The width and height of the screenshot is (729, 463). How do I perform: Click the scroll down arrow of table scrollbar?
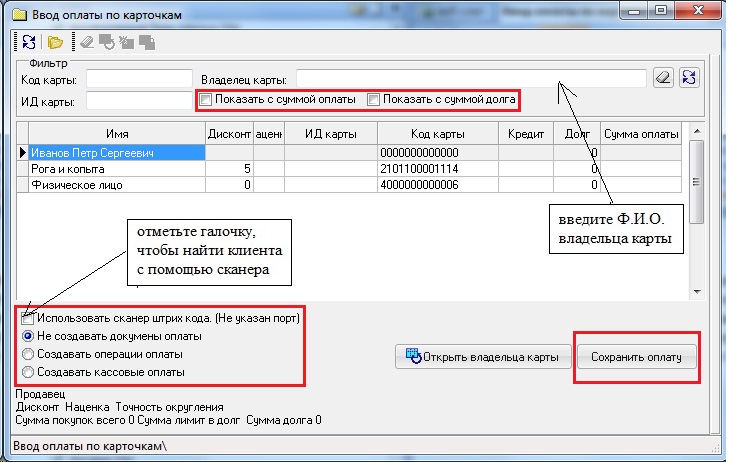tap(696, 291)
